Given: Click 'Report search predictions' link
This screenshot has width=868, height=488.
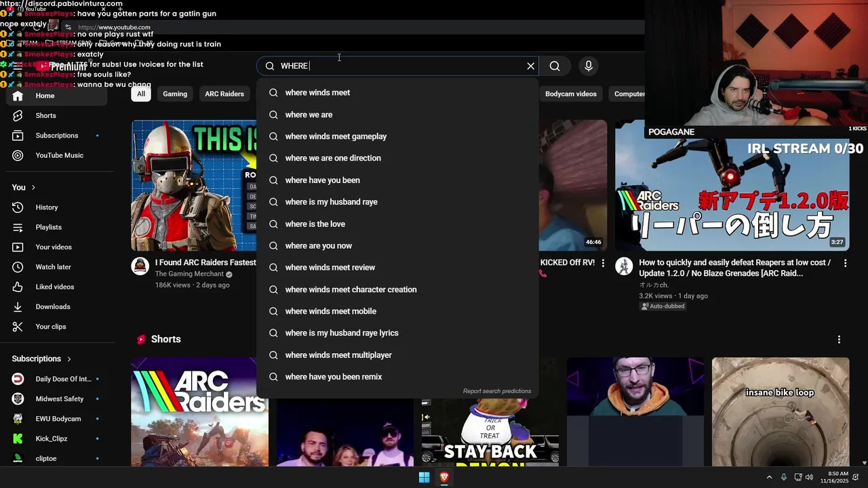Looking at the screenshot, I should (x=496, y=391).
